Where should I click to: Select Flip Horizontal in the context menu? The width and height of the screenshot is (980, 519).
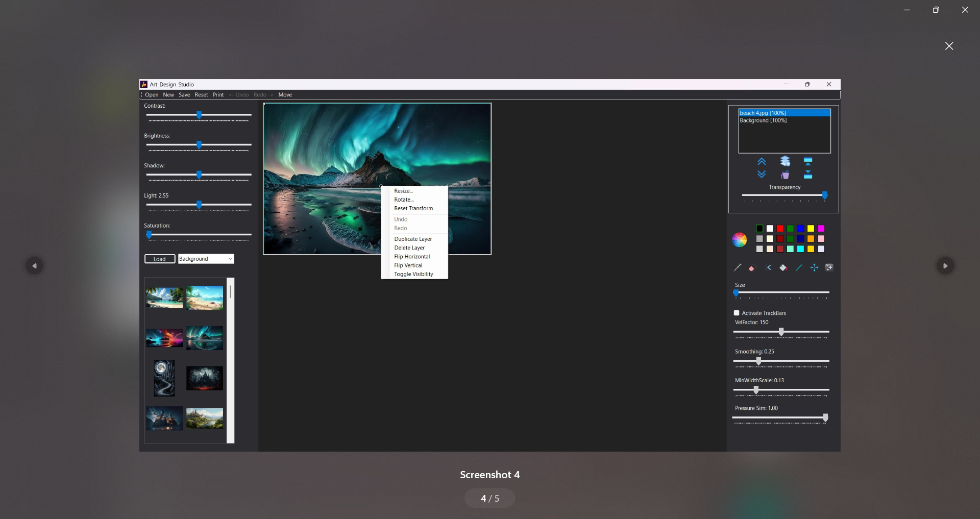(x=414, y=257)
